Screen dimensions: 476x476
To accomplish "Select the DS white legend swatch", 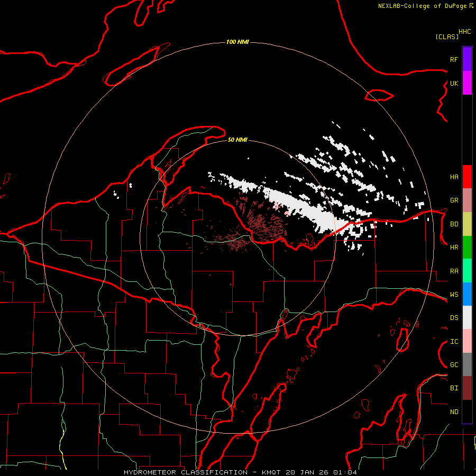I will tap(467, 317).
